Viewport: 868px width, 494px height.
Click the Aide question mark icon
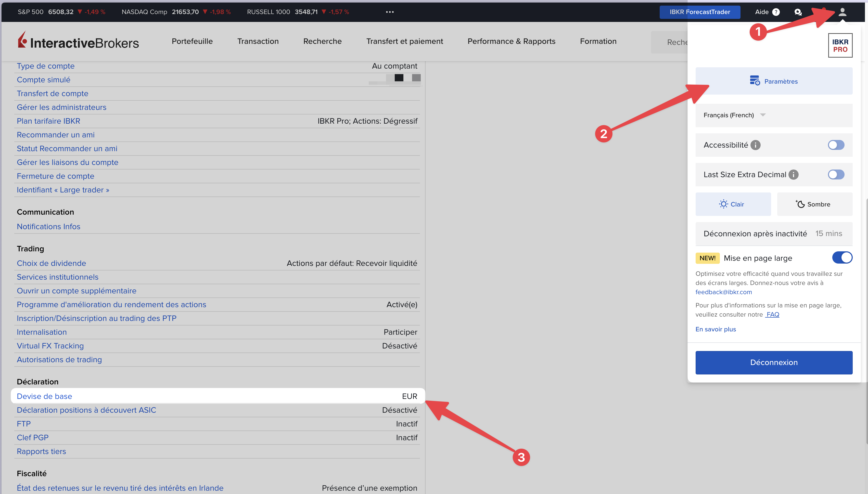pyautogui.click(x=776, y=12)
